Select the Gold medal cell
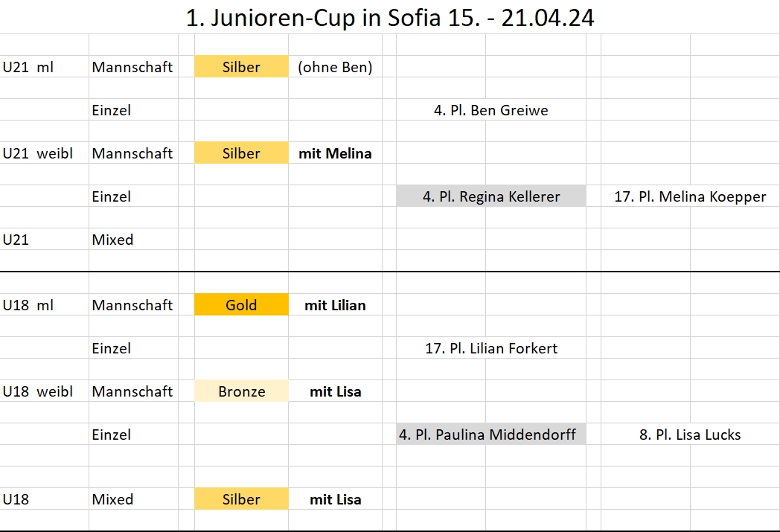 pyautogui.click(x=241, y=305)
